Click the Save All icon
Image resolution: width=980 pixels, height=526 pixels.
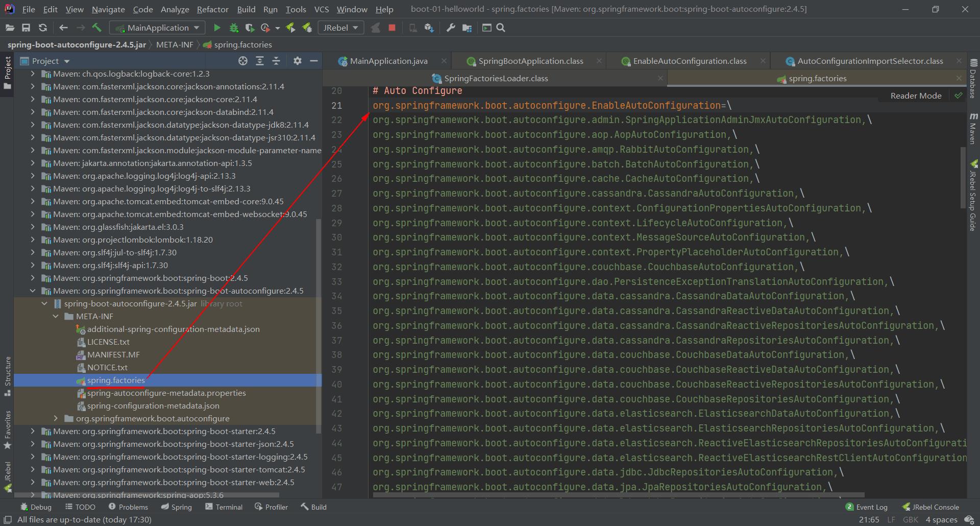pyautogui.click(x=26, y=28)
